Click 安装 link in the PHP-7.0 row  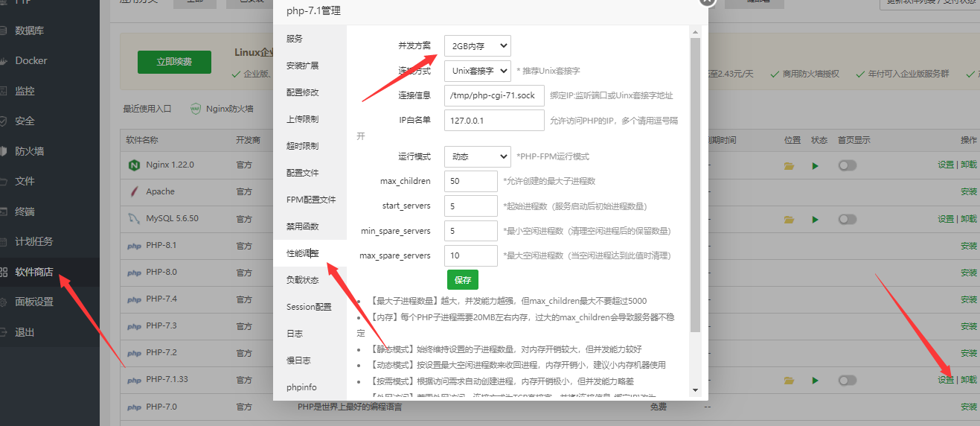coord(969,407)
